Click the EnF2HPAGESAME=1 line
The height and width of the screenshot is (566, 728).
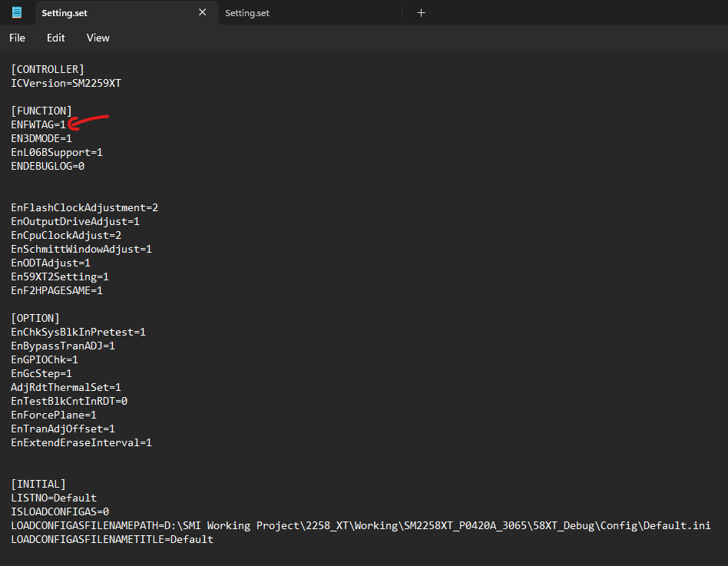coord(57,290)
